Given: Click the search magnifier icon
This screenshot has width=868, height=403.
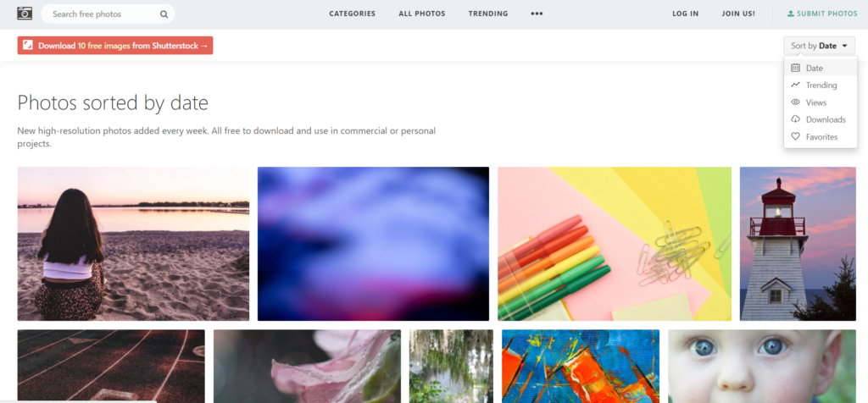Looking at the screenshot, I should tap(164, 14).
